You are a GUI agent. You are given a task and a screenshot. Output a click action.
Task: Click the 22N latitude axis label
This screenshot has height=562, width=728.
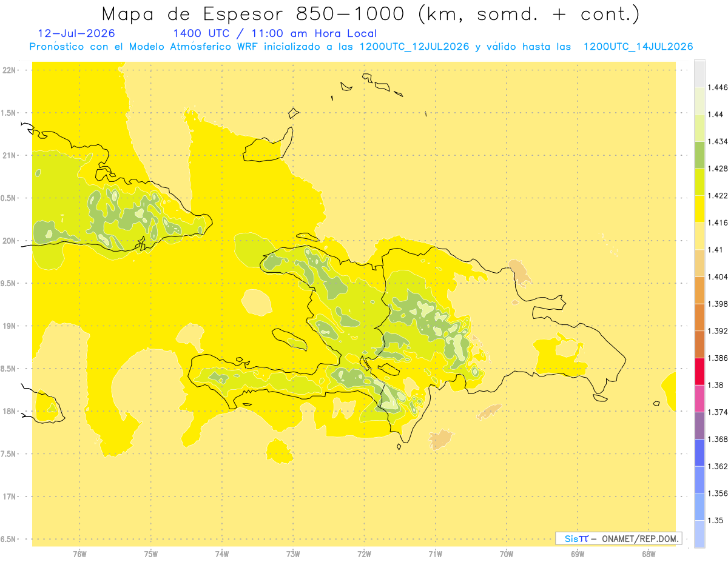click(10, 70)
